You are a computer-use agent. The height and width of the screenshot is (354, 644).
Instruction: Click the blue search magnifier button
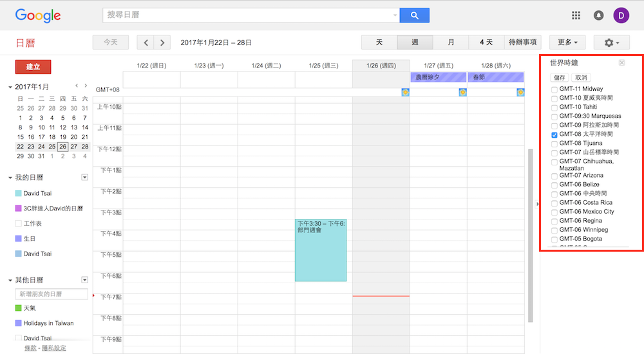[414, 15]
